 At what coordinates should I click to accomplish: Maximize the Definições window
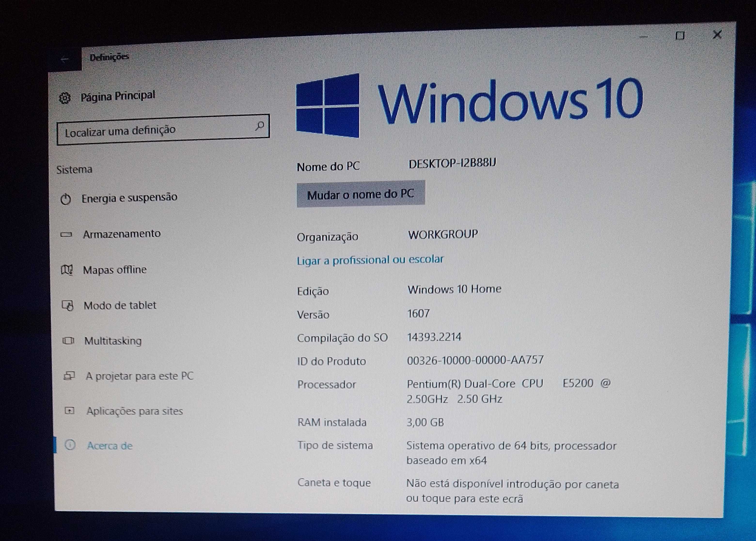(680, 35)
